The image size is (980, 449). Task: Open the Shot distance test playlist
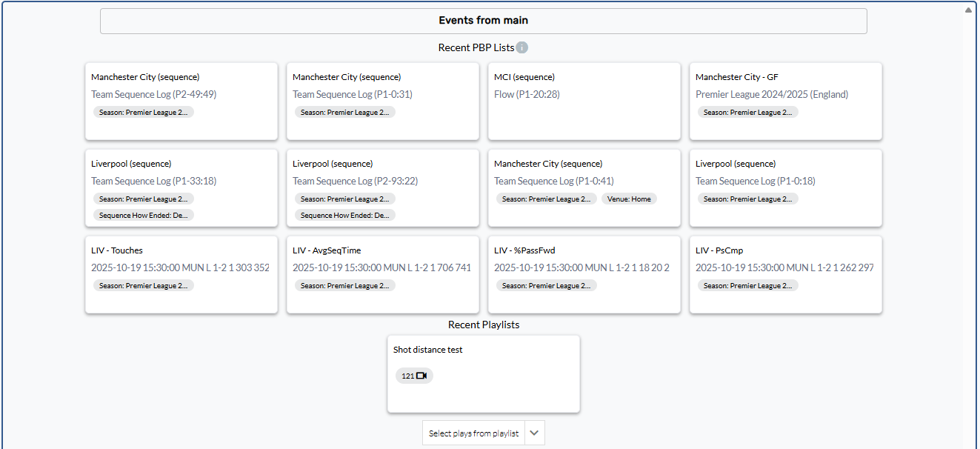(484, 373)
